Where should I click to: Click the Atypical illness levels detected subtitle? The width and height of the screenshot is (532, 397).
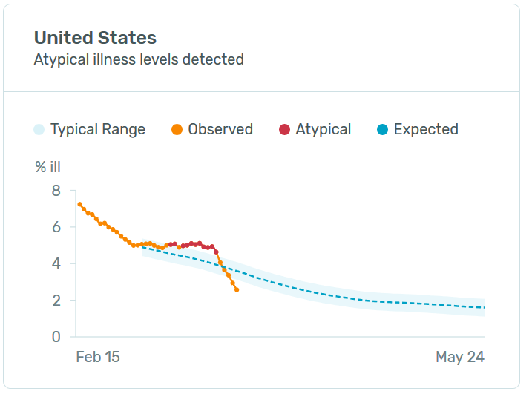click(139, 59)
